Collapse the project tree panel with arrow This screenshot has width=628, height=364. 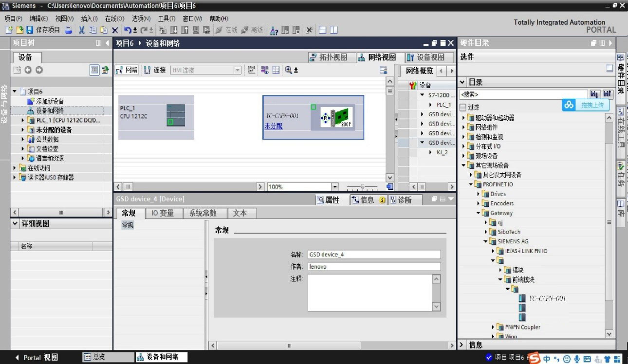click(108, 43)
